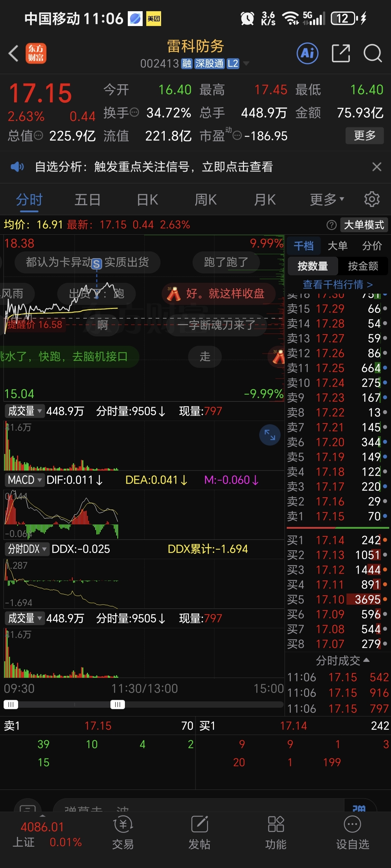
Task: Tap comment bubble 都认为卡异动实质出货
Action: tap(87, 262)
